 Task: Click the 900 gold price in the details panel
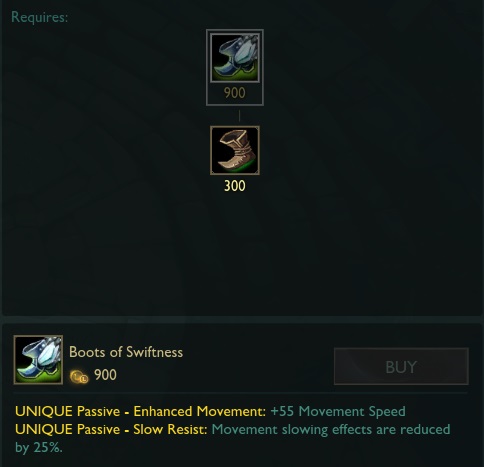pyautogui.click(x=105, y=375)
